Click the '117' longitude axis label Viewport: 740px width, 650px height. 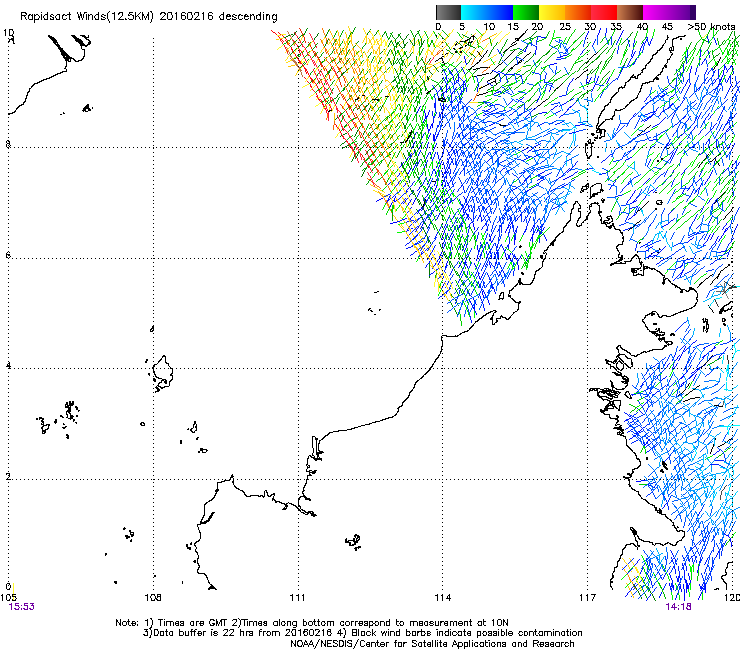click(x=587, y=598)
